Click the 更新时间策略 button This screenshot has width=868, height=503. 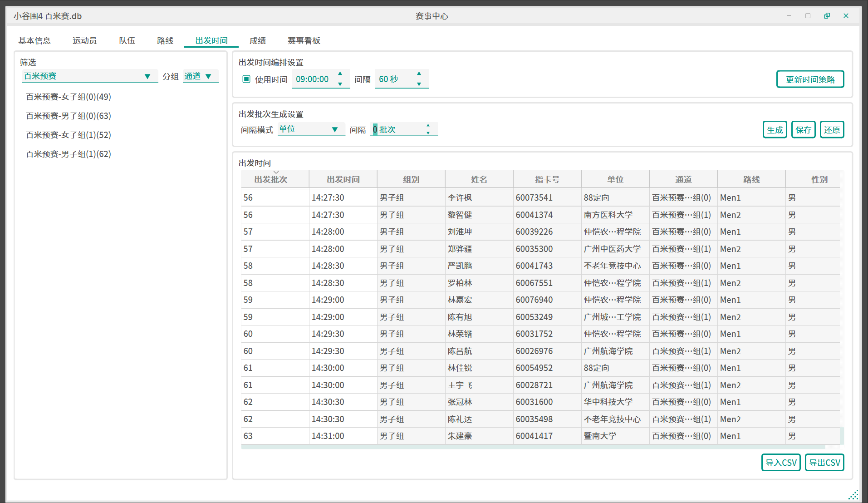click(810, 79)
